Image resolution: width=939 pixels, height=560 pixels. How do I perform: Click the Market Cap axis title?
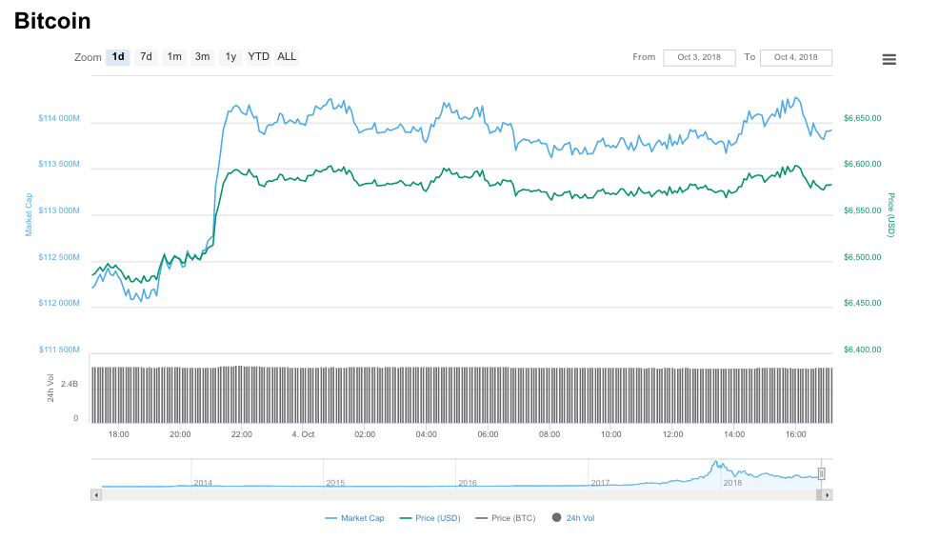coord(29,214)
